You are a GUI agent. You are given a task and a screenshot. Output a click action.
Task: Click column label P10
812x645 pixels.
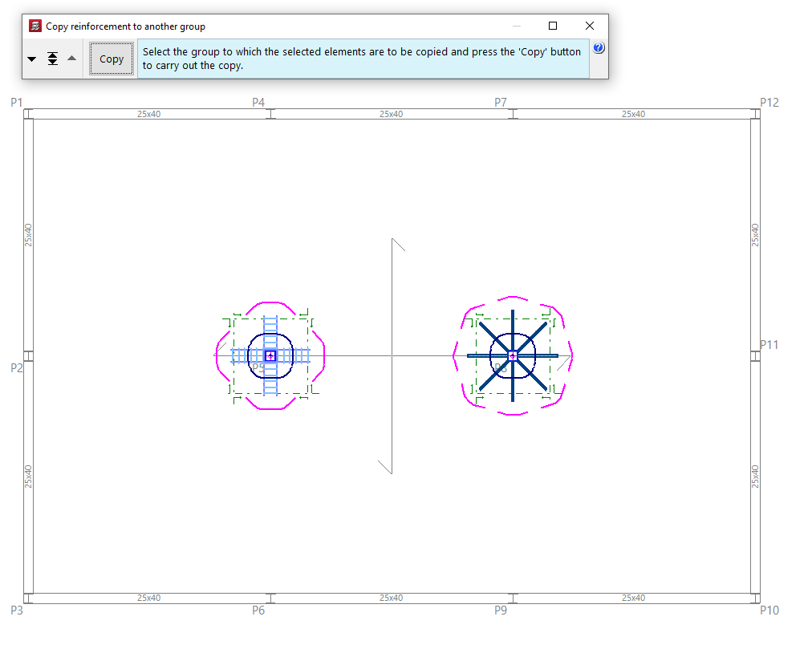769,611
